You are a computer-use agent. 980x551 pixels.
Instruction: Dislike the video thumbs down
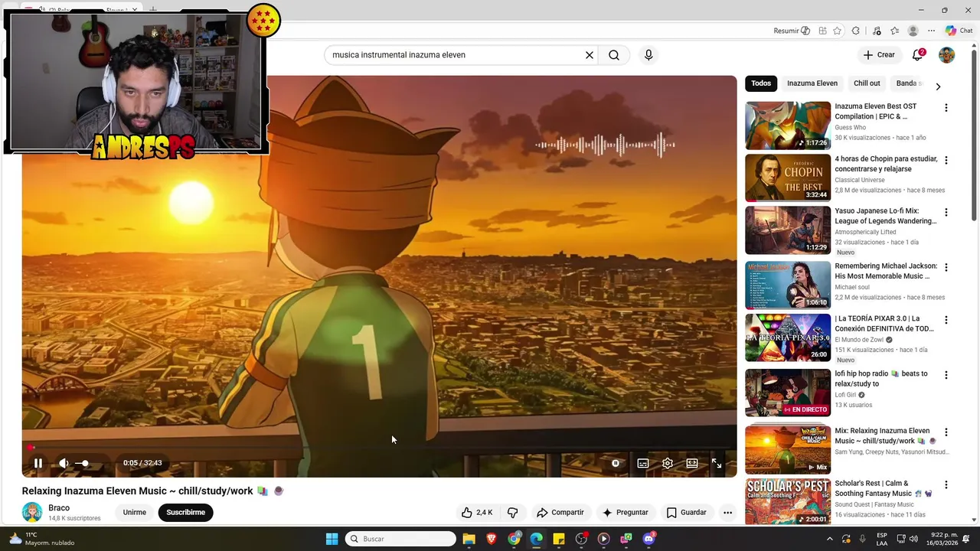[x=513, y=513]
